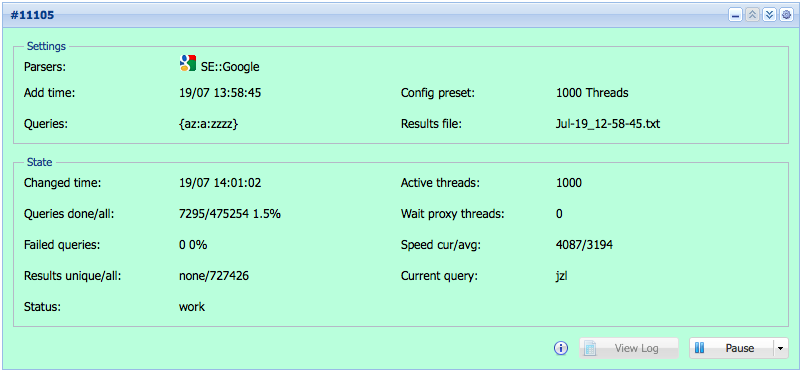Click the queries pattern {az:a:zzzz}
This screenshot has width=801, height=372.
(208, 124)
